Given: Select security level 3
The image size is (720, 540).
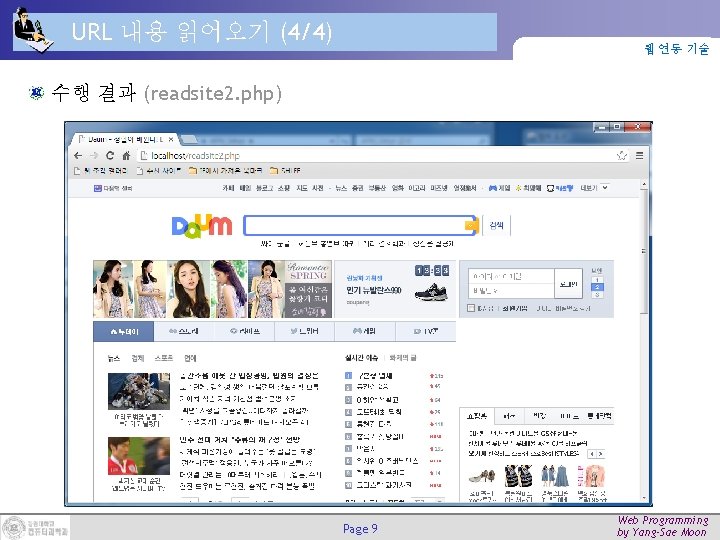Looking at the screenshot, I should point(597,294).
